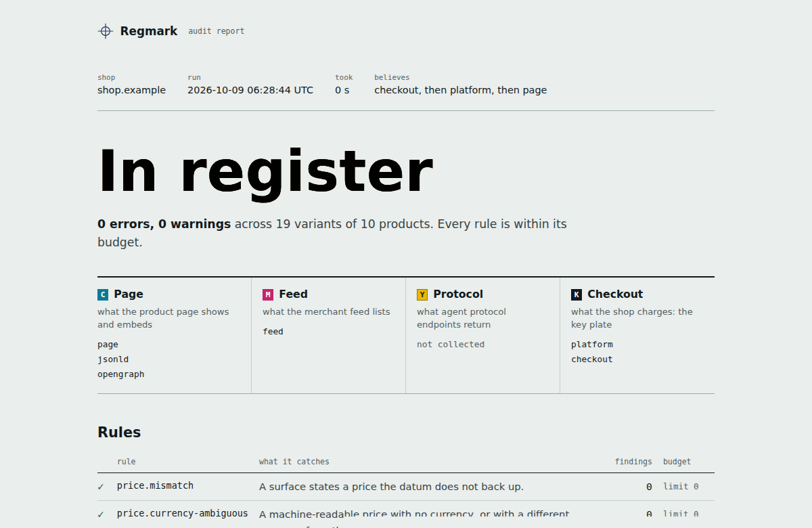
Task: Click the description "A surface states a price…"
Action: tap(391, 487)
